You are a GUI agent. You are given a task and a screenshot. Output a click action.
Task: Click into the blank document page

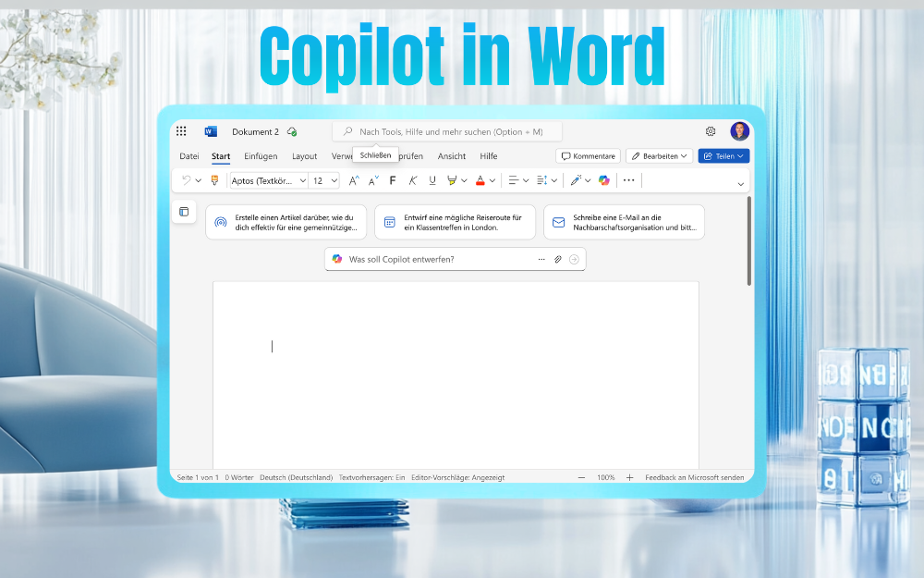click(x=456, y=375)
